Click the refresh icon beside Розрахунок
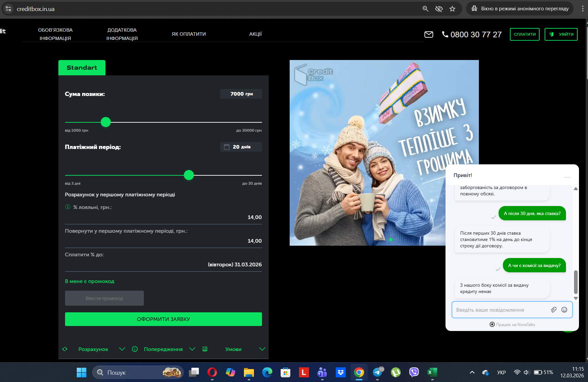The image size is (588, 382). tap(65, 349)
